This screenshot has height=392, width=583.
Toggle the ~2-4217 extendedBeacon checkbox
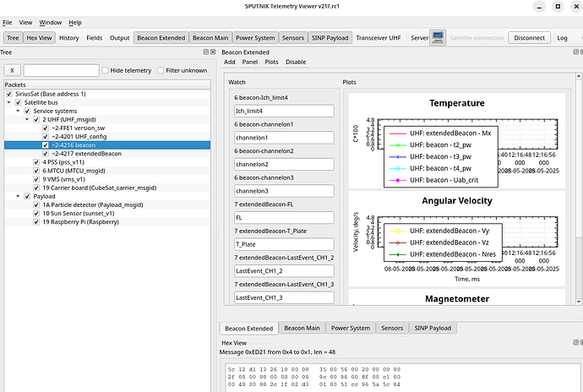point(46,154)
